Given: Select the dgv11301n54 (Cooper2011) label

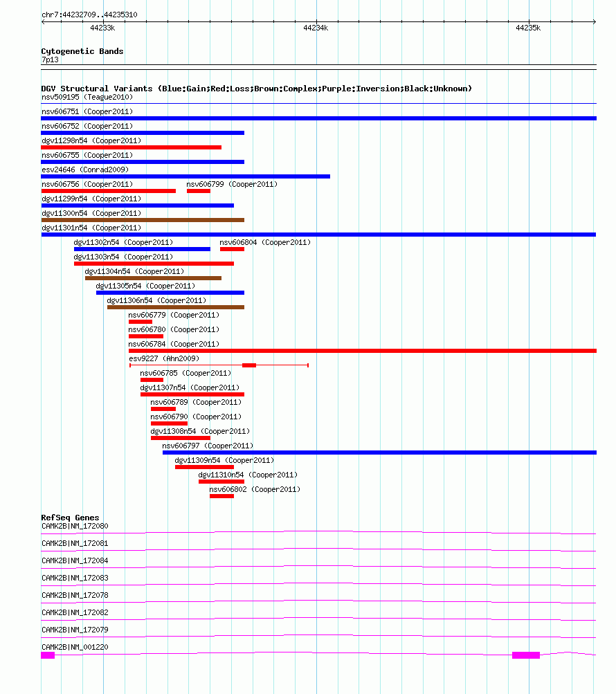Looking at the screenshot, I should point(91,228).
